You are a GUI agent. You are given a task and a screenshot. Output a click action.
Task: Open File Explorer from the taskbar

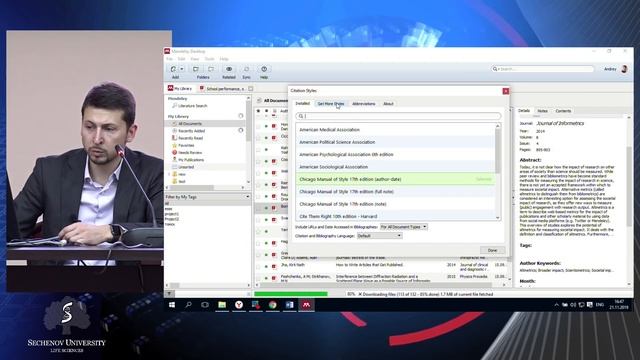coord(222,305)
